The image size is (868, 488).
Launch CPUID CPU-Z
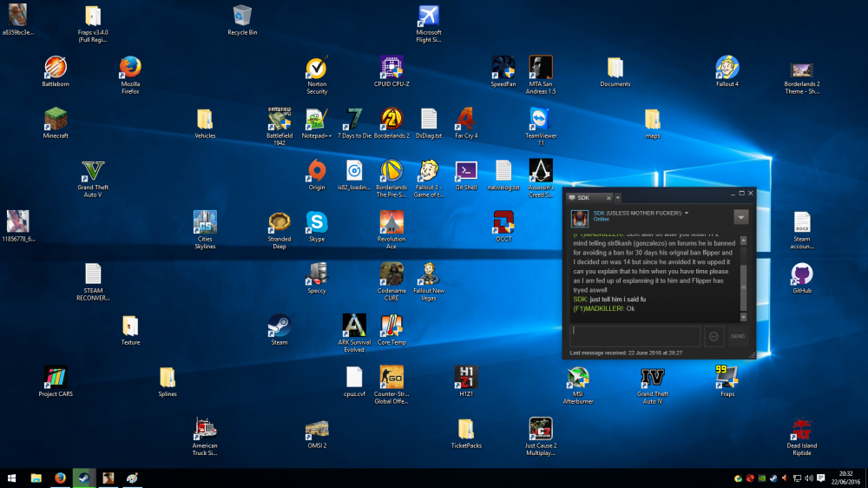pyautogui.click(x=391, y=71)
